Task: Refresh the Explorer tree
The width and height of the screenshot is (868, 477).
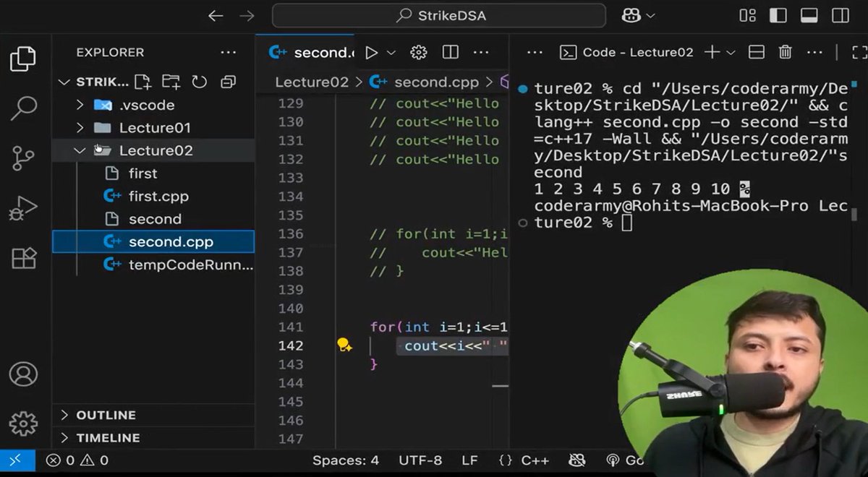Action: point(200,82)
